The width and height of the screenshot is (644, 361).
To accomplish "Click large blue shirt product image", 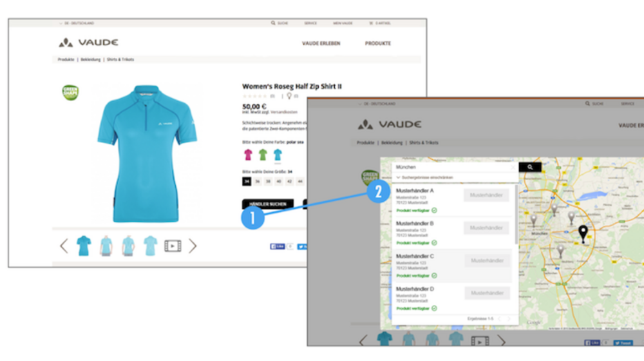I will (x=147, y=153).
